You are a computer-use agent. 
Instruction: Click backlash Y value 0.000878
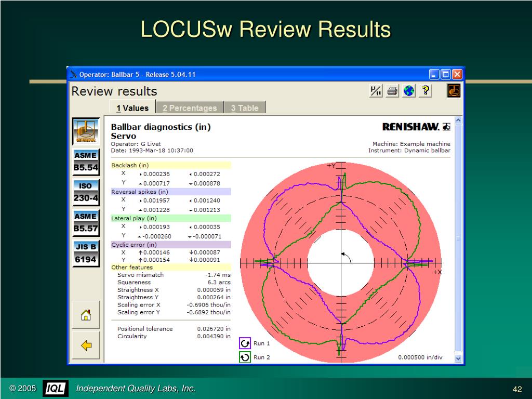pyautogui.click(x=207, y=183)
